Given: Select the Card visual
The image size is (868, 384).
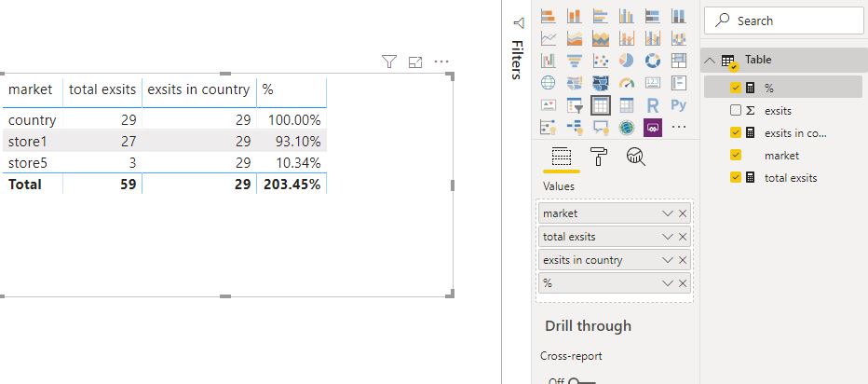Looking at the screenshot, I should point(653,83).
